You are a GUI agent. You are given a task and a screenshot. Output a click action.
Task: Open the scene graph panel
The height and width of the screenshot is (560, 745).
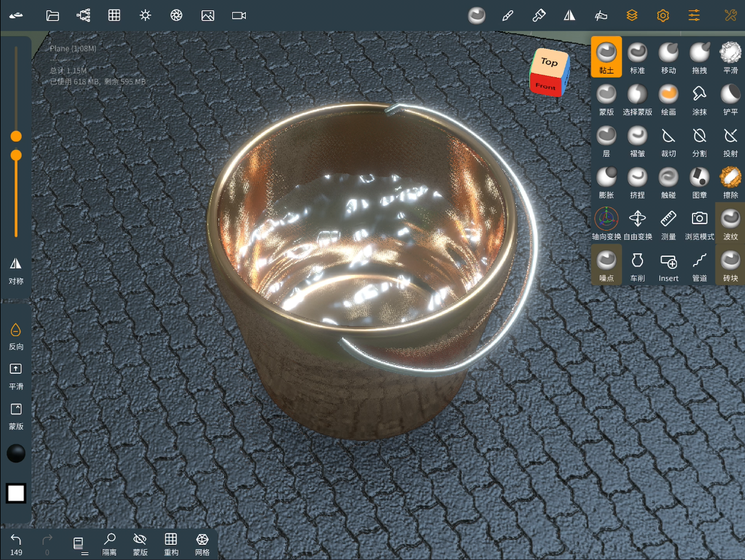click(x=83, y=15)
